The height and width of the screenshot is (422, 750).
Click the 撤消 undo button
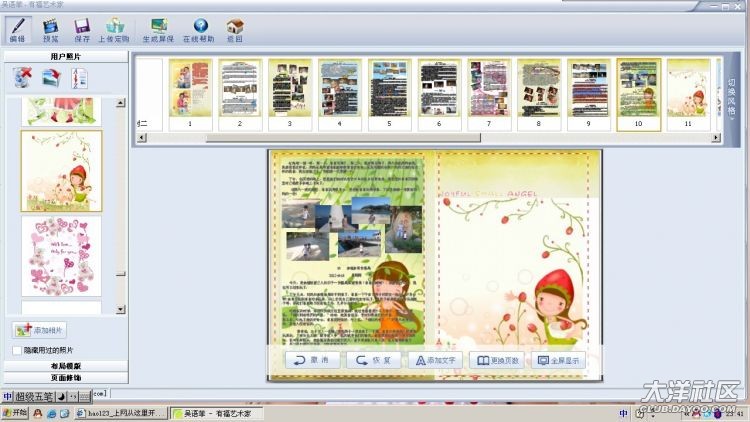312,360
